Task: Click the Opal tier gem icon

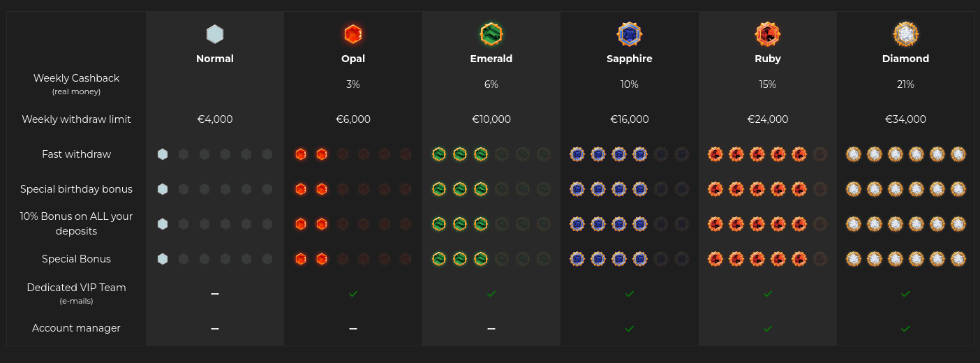Action: click(x=353, y=34)
